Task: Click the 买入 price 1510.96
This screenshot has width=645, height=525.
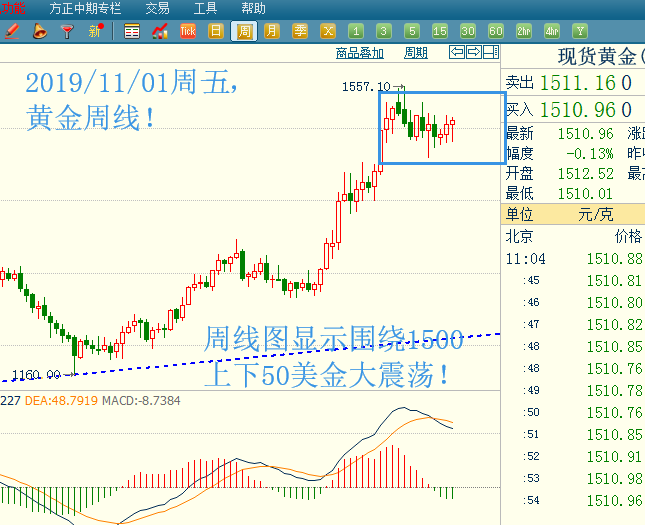Action: (578, 110)
